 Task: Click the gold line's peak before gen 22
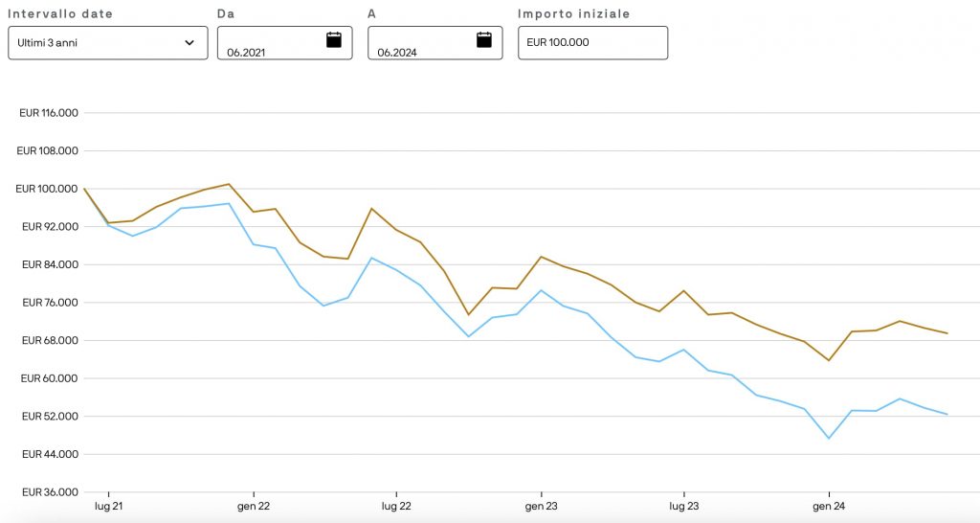[x=229, y=184]
